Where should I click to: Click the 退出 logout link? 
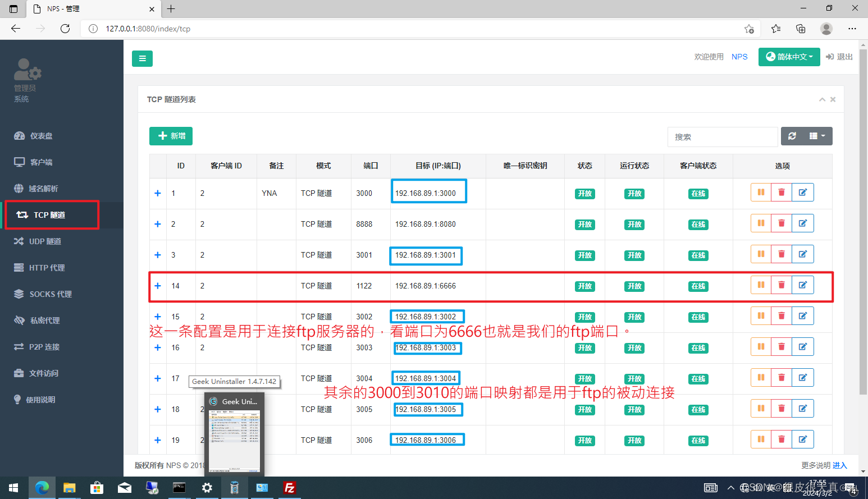[838, 57]
